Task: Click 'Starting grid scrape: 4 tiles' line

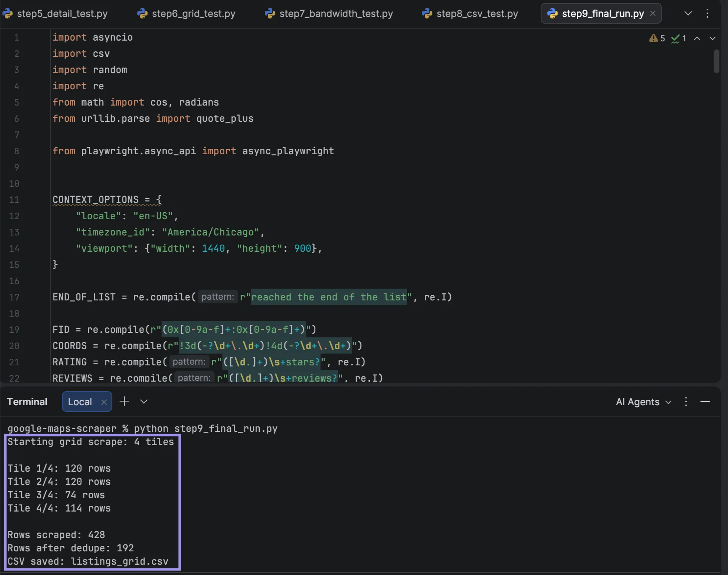Action: point(91,442)
